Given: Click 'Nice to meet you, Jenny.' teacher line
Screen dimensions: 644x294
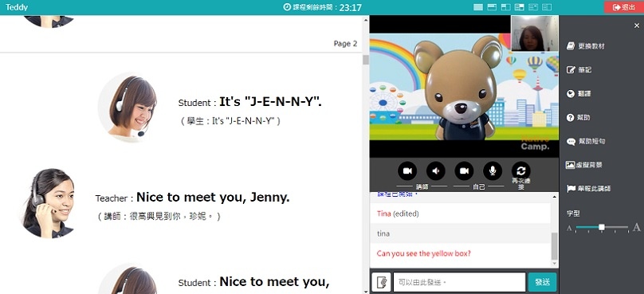Looking at the screenshot, I should (x=213, y=198).
